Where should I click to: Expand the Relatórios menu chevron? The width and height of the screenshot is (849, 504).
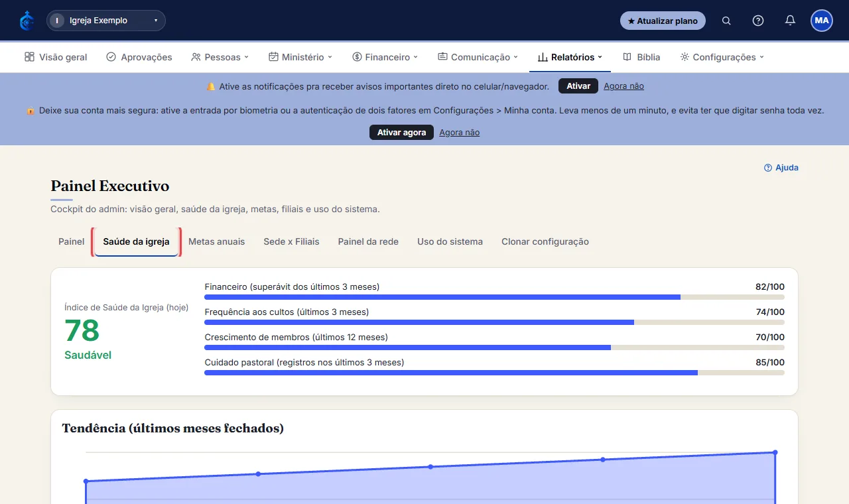[600, 57]
